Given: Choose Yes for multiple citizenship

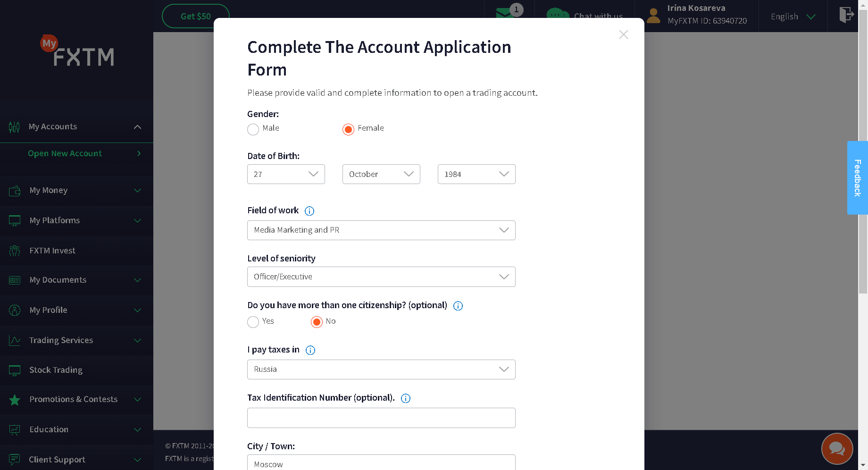Looking at the screenshot, I should click(253, 322).
